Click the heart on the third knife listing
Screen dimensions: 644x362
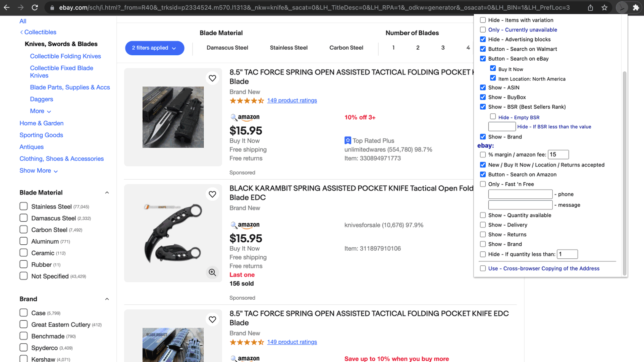tap(212, 319)
